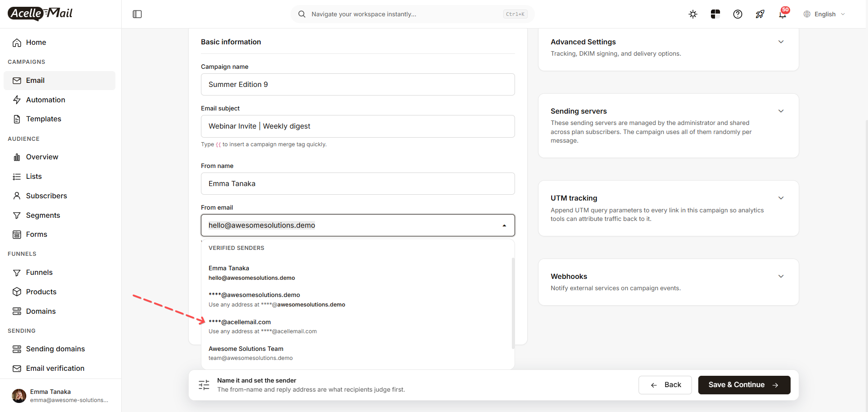Click the Email verification envelope icon

[x=17, y=369]
